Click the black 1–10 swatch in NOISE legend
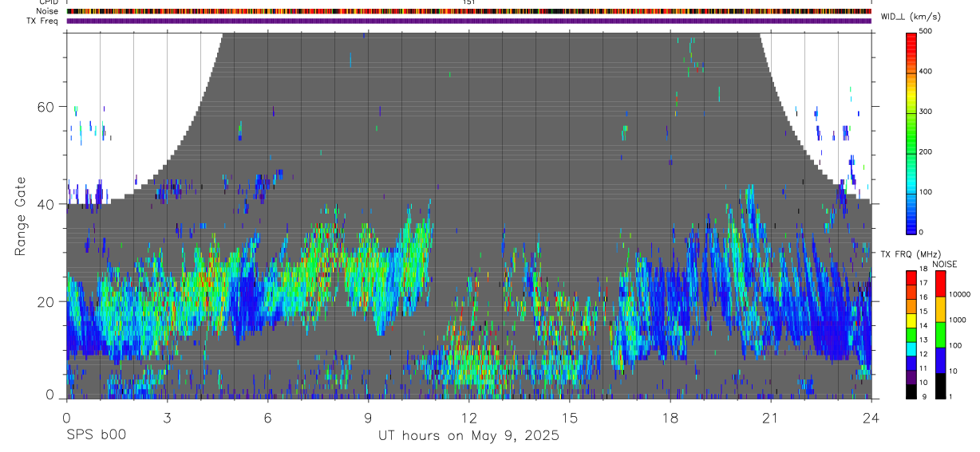Screen dimensions: 980x452 click(x=939, y=385)
